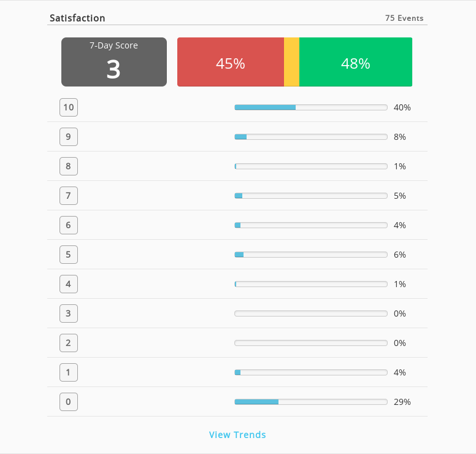Select the yellow passives segment
The height and width of the screenshot is (454, 476).
point(292,62)
